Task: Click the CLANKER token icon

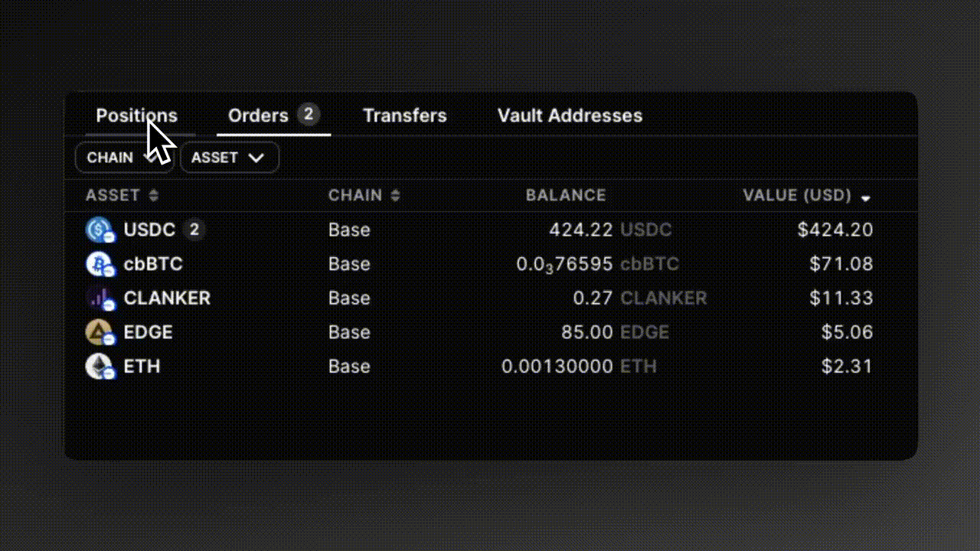Action: (x=100, y=298)
